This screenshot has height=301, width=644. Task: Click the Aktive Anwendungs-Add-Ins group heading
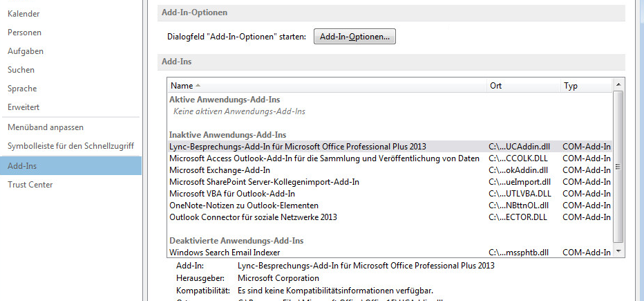[225, 100]
